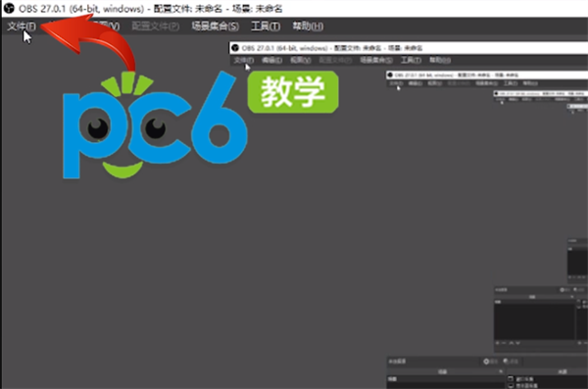Click the 窗口采集 source icon
This screenshot has width=588, height=389.
(x=511, y=379)
